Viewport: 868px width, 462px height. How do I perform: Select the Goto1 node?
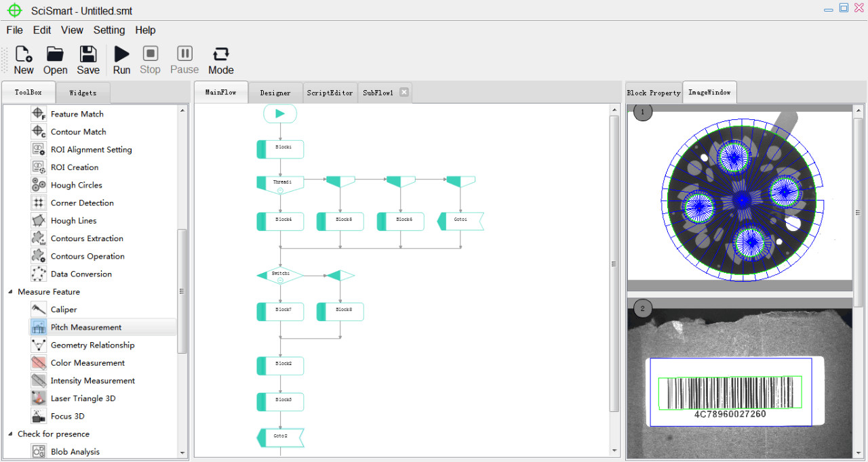[460, 221]
